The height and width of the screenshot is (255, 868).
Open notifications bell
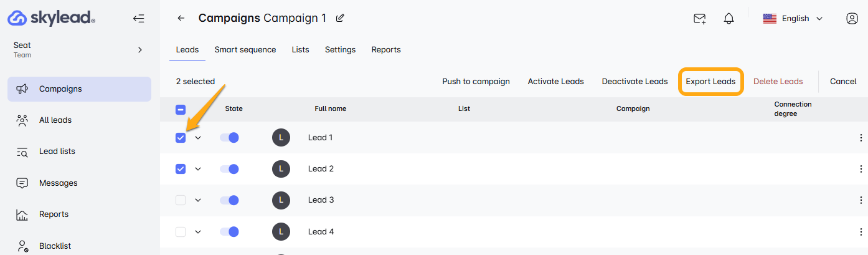729,19
